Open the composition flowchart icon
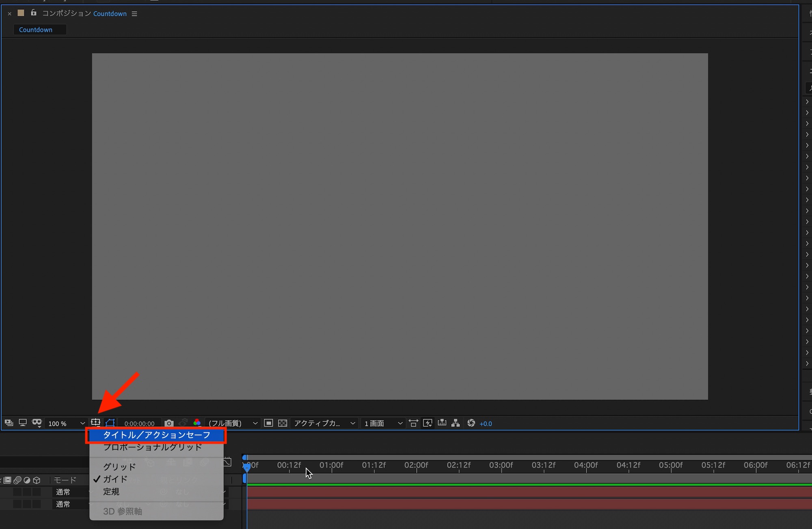This screenshot has height=529, width=812. point(456,423)
